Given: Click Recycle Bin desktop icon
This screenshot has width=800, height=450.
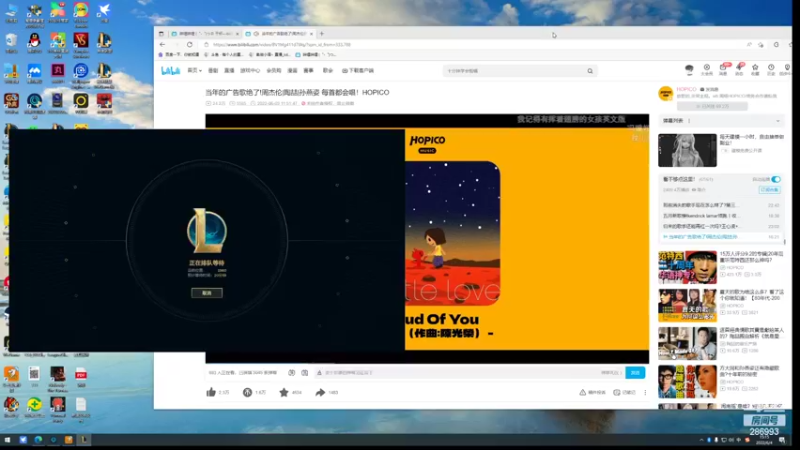Looking at the screenshot, I should 11,40.
